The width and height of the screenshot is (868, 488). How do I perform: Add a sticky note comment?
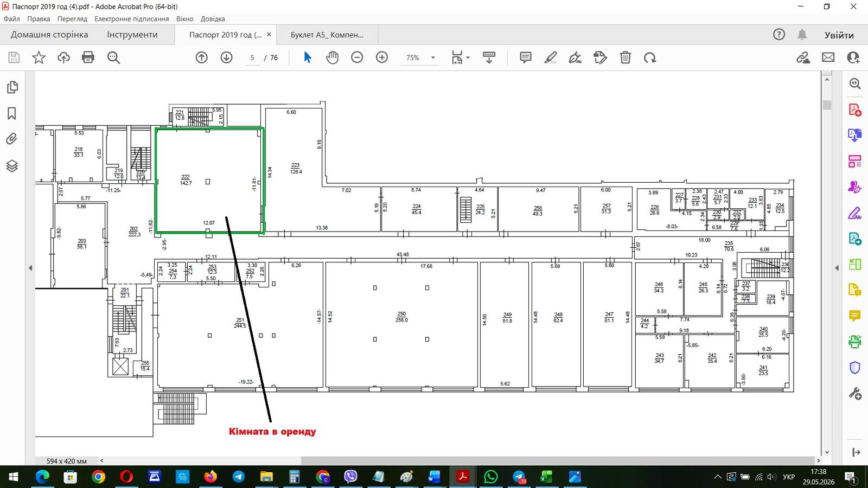click(525, 57)
